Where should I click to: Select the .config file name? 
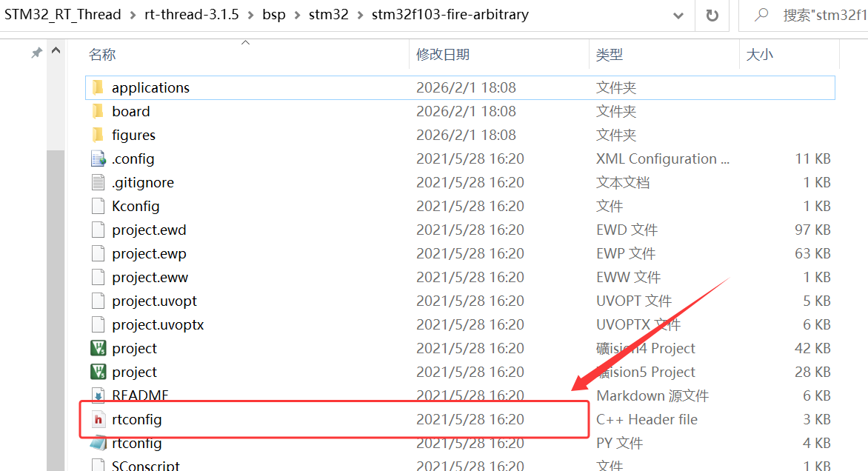[x=133, y=158]
